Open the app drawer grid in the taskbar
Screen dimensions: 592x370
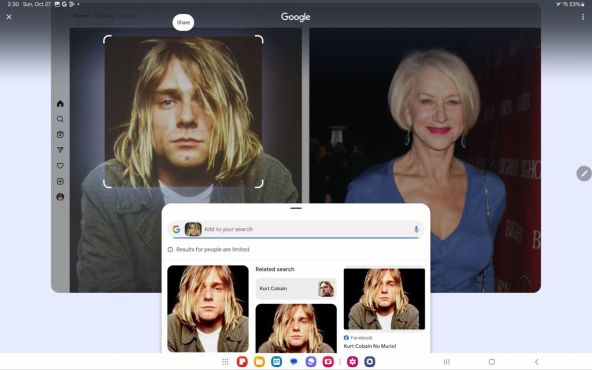[x=225, y=362]
